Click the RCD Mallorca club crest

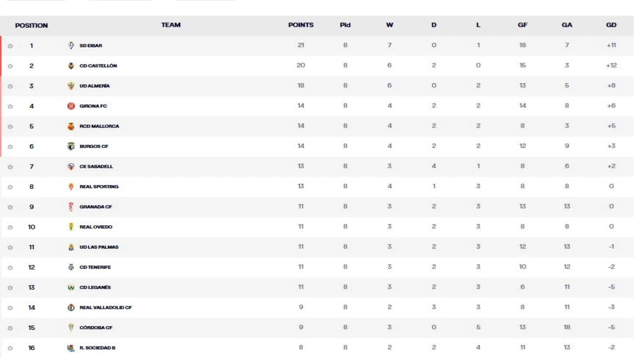click(x=70, y=126)
